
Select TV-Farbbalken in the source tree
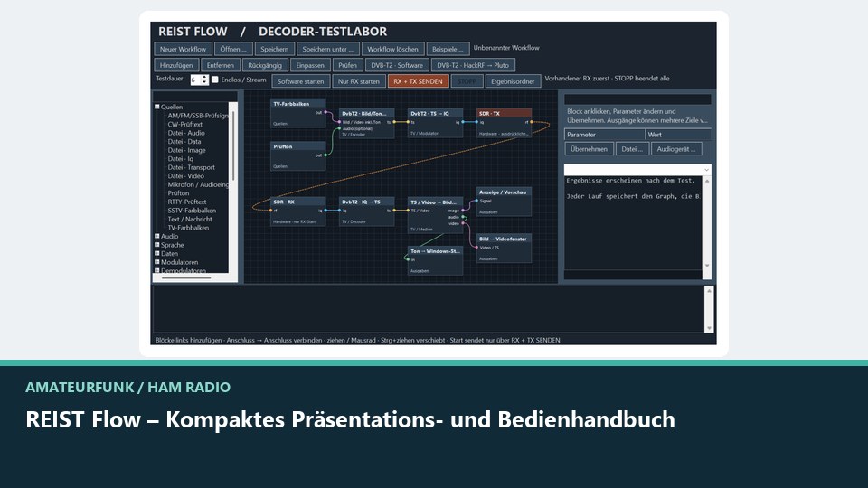188,228
